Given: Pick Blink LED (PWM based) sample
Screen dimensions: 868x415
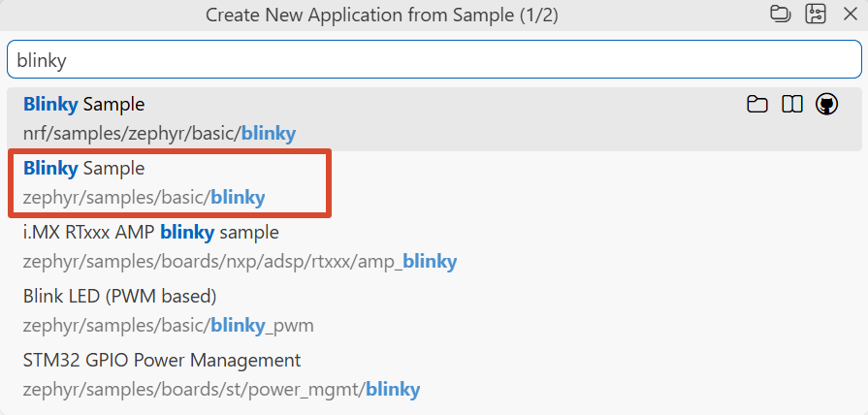Looking at the screenshot, I should (434, 311).
